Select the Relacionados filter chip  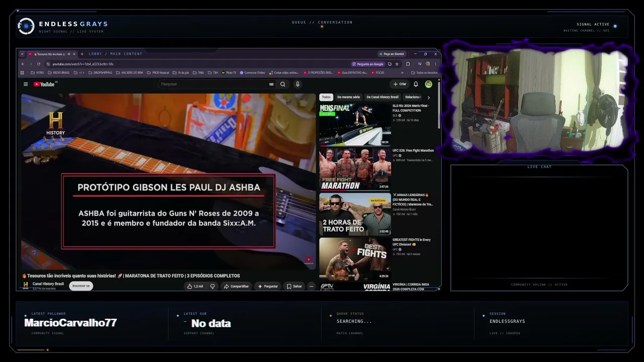414,97
